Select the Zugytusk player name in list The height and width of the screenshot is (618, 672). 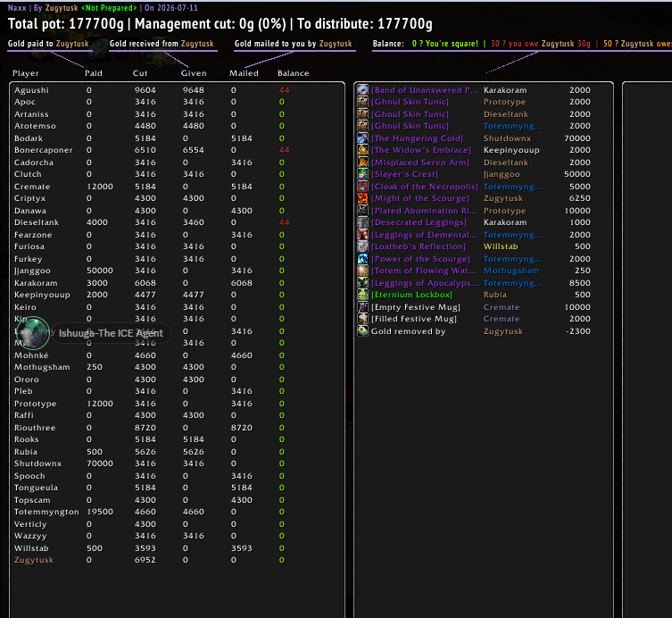34,560
